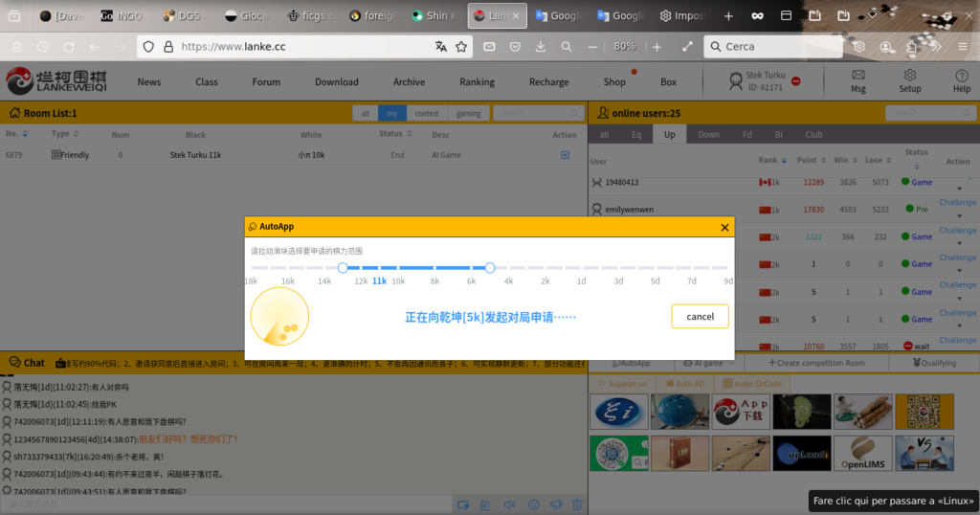This screenshot has width=980, height=515.
Task: Click the enter room icon for game 6879
Action: pyautogui.click(x=565, y=155)
